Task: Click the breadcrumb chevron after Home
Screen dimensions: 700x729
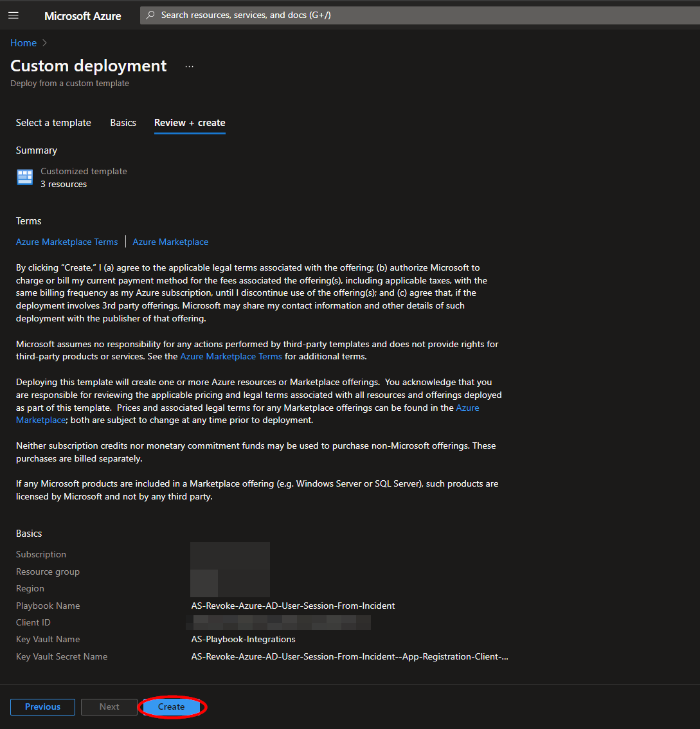Action: click(44, 43)
